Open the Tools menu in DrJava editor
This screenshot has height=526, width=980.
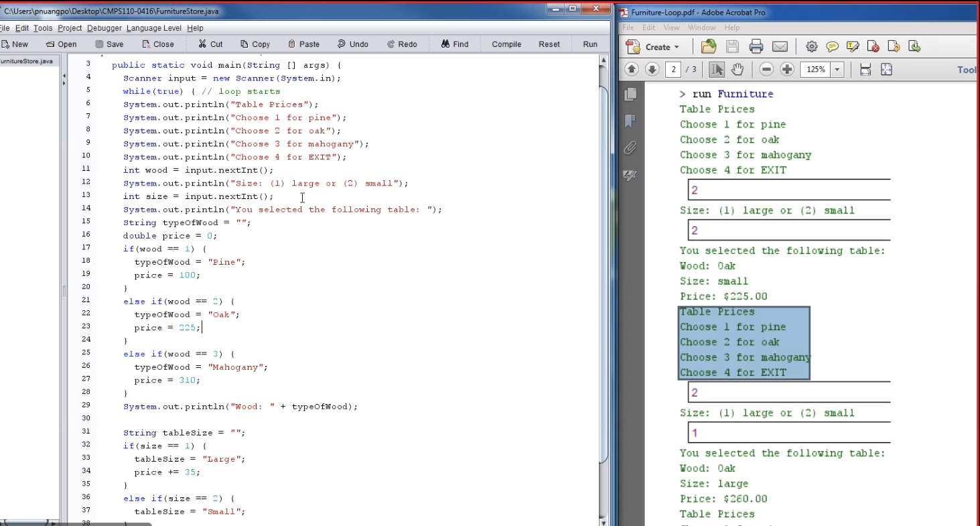click(43, 28)
